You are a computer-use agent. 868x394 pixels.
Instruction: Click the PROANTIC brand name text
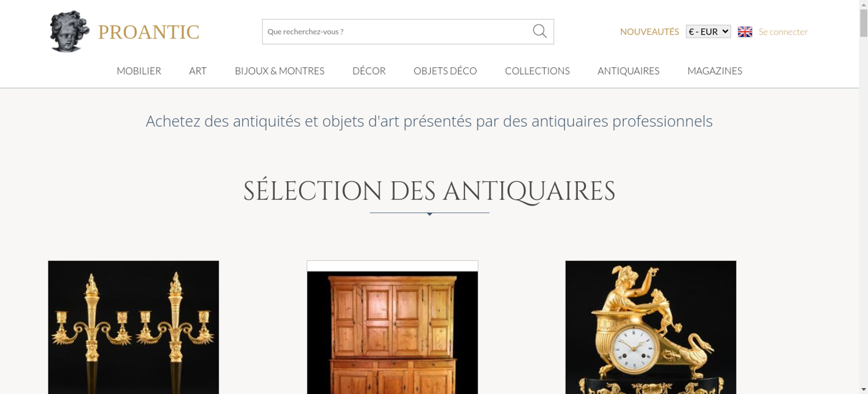click(148, 32)
